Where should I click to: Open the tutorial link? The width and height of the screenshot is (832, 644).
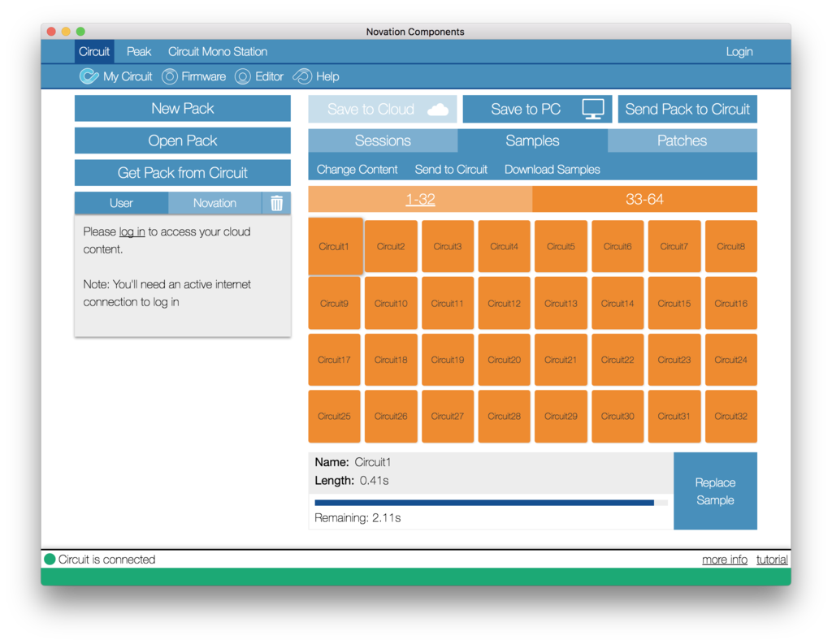pyautogui.click(x=772, y=560)
